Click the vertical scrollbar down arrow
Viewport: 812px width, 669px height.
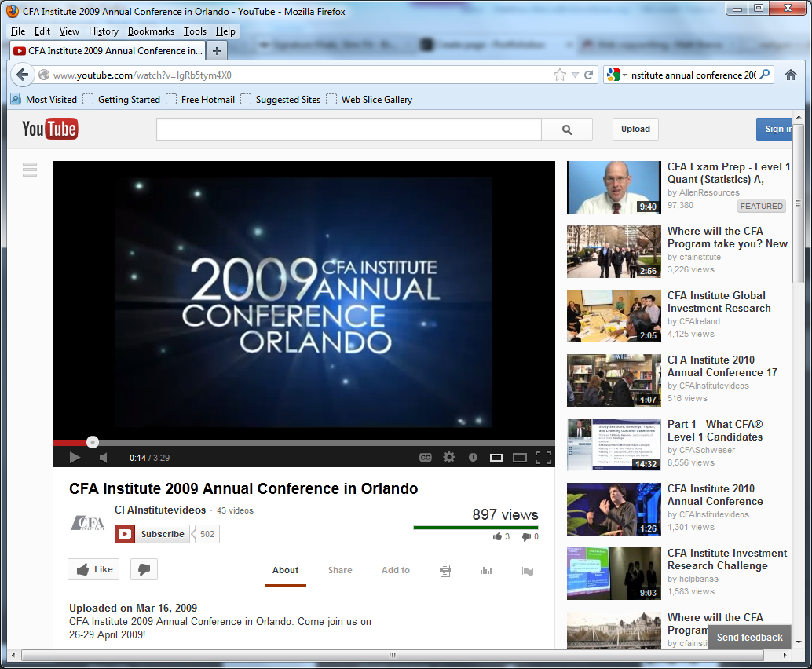tap(798, 642)
